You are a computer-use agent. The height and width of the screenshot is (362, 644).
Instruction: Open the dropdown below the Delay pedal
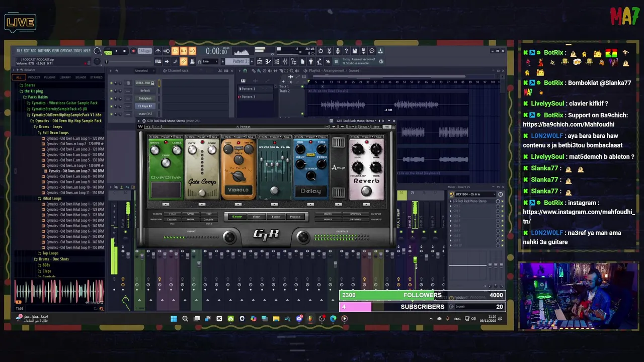[x=310, y=204]
